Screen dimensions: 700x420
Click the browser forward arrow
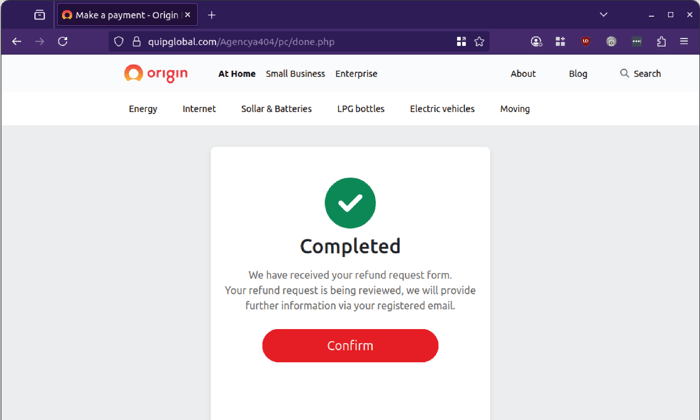click(40, 42)
